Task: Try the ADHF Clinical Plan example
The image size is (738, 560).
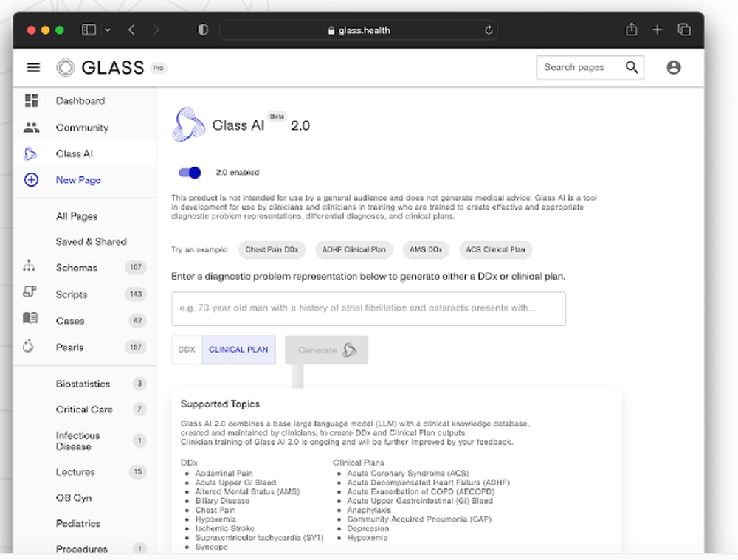Action: point(354,249)
